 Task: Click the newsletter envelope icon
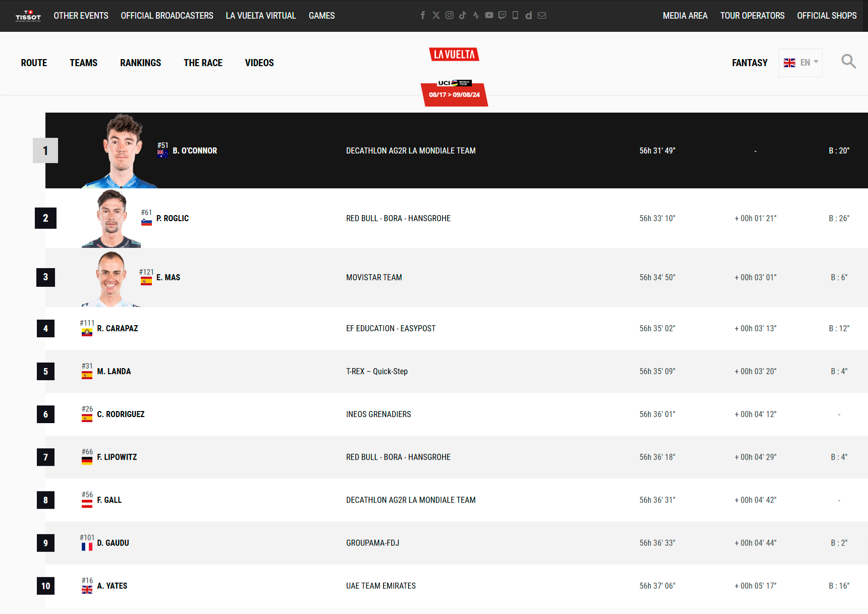[542, 15]
